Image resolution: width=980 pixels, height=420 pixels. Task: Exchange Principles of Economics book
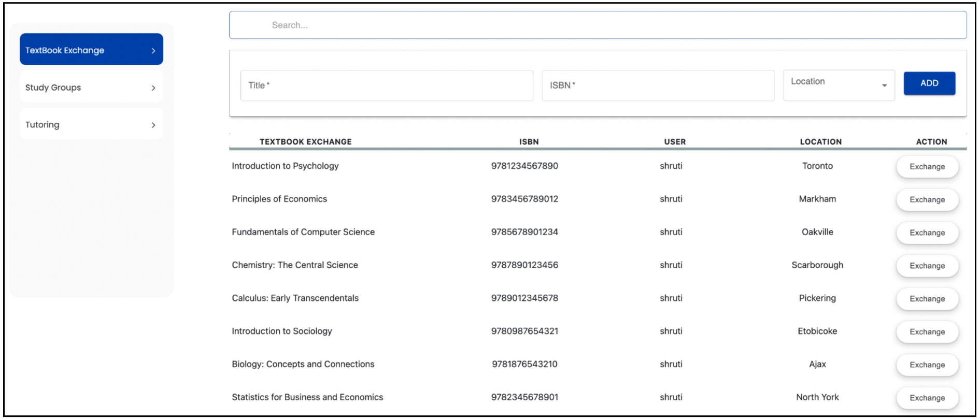coord(927,200)
